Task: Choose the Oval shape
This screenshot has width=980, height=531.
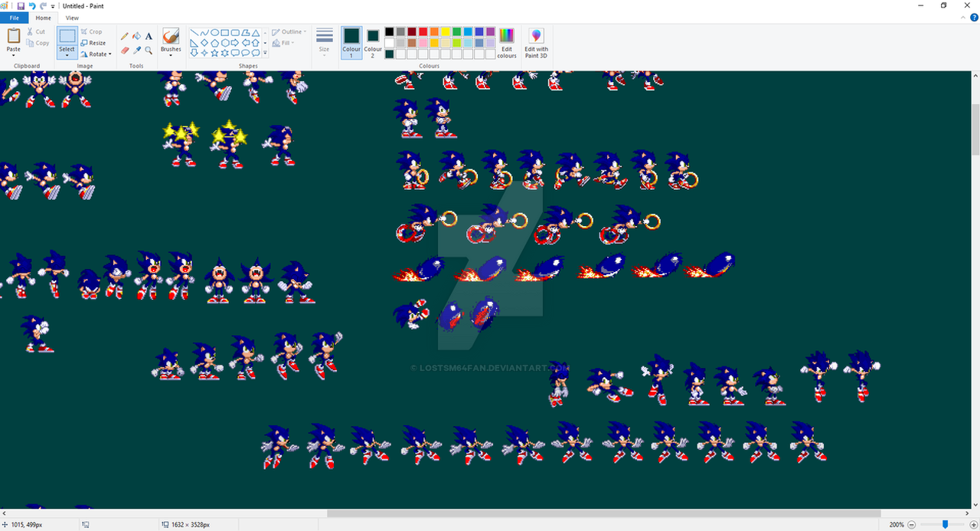Action: 215,33
